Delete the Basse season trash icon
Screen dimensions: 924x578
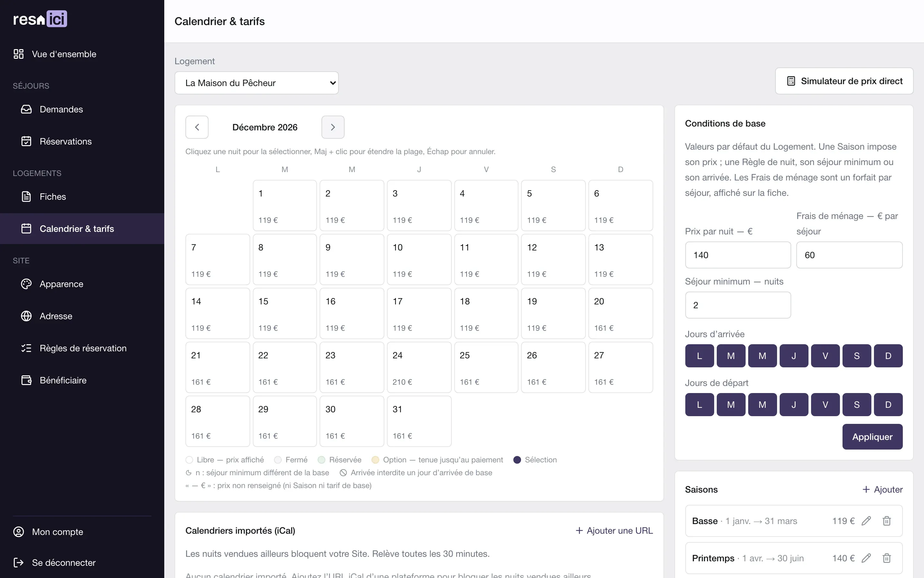886,521
